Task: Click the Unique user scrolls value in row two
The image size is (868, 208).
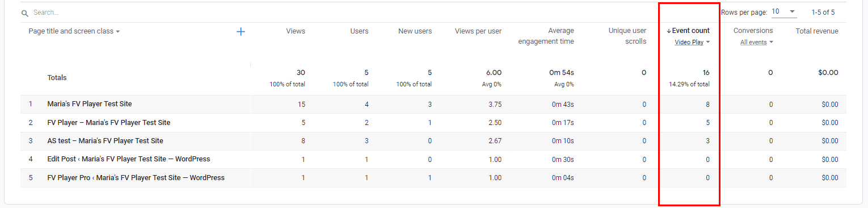Action: 644,123
